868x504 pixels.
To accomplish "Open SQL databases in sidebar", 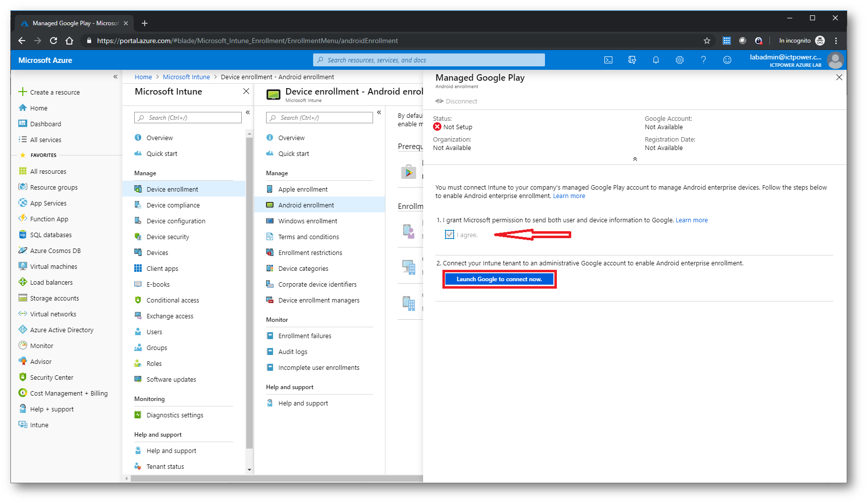I will click(51, 235).
